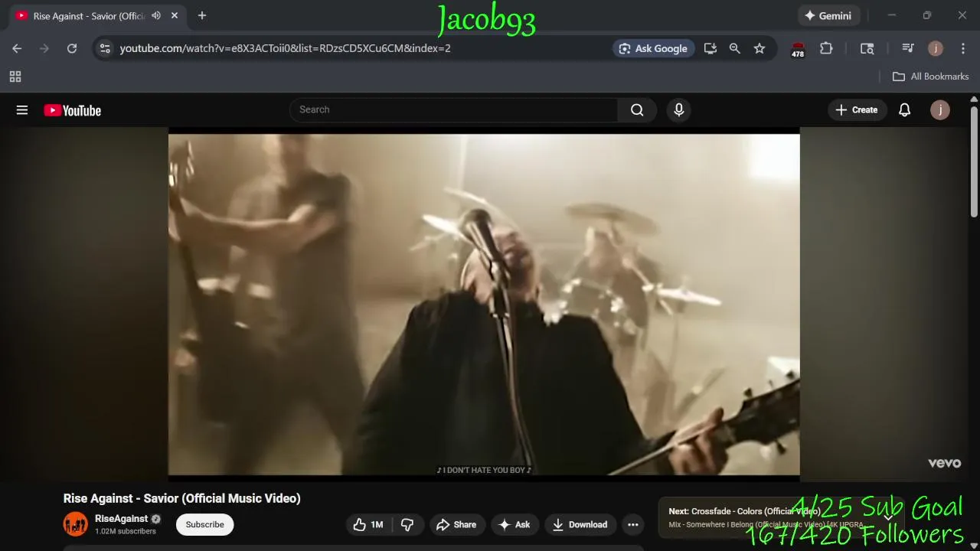Go to YouTube home via logo

pos(73,110)
